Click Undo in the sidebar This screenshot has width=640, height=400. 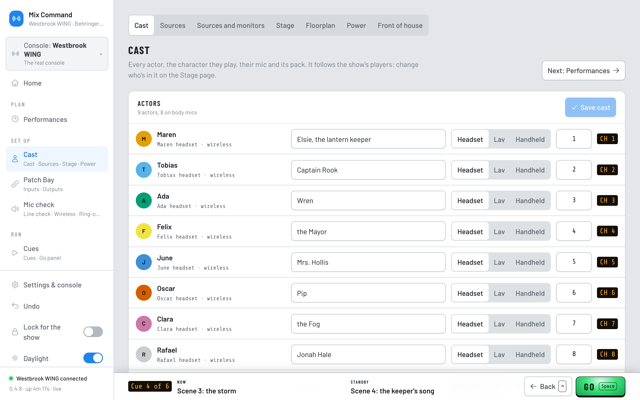coord(57,306)
